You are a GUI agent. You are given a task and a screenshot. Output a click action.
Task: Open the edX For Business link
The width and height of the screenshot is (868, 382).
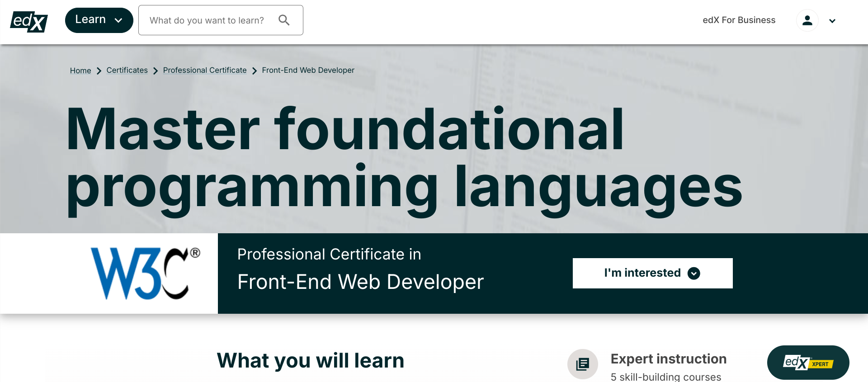pyautogui.click(x=739, y=20)
